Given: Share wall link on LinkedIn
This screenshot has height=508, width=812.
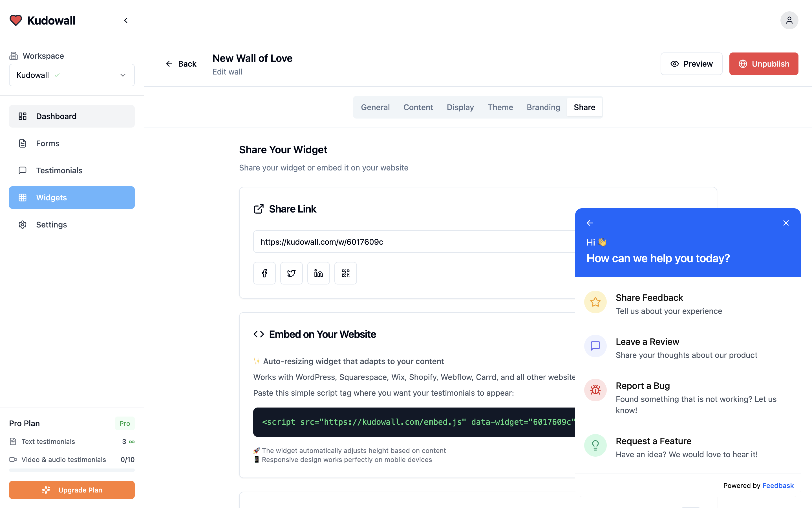Looking at the screenshot, I should [318, 273].
